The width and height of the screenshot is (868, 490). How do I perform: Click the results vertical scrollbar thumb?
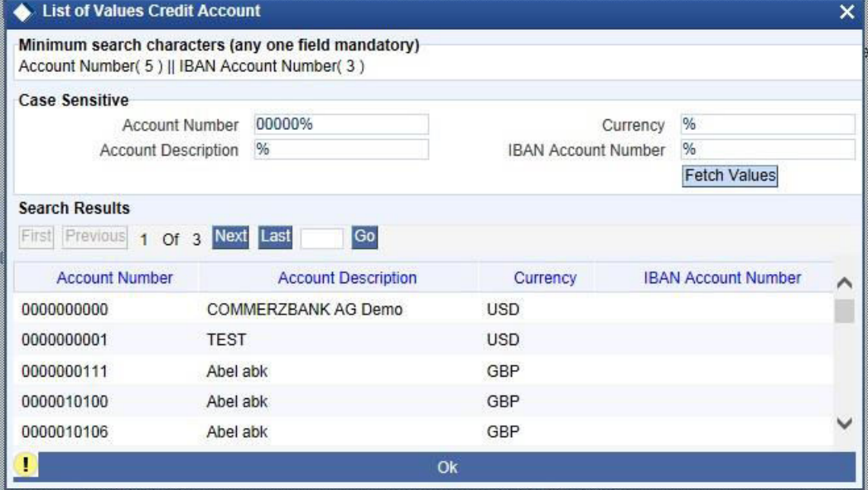(844, 311)
